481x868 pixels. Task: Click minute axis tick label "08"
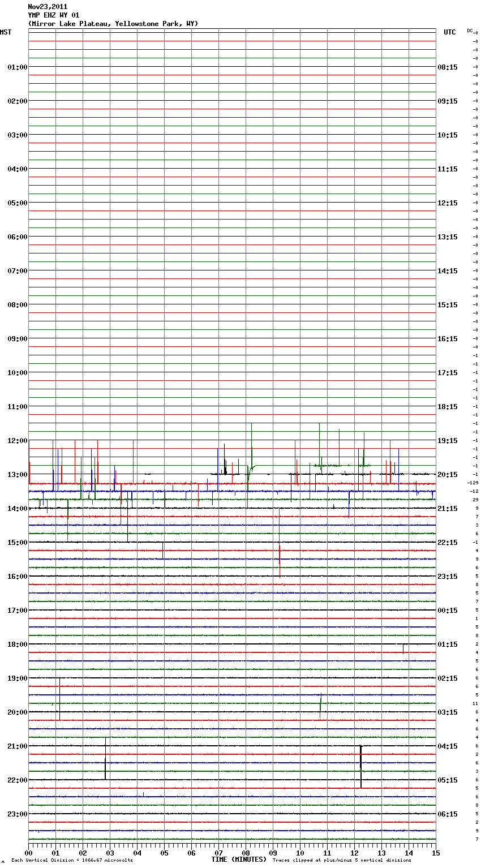(x=246, y=853)
